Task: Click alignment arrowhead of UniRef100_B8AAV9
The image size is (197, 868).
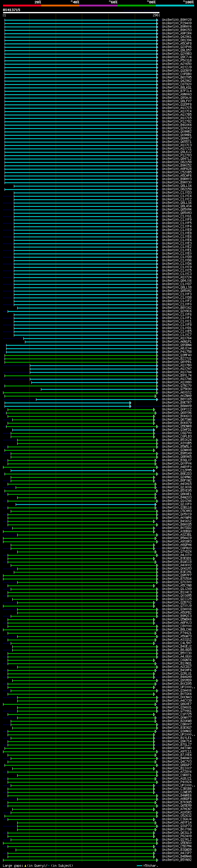Action: click(x=130, y=406)
